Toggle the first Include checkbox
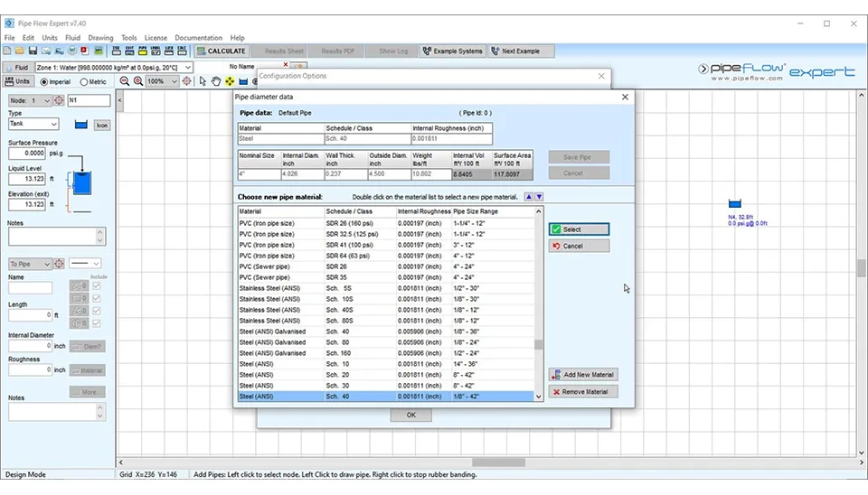Image resolution: width=868 pixels, height=495 pixels. pos(97,286)
